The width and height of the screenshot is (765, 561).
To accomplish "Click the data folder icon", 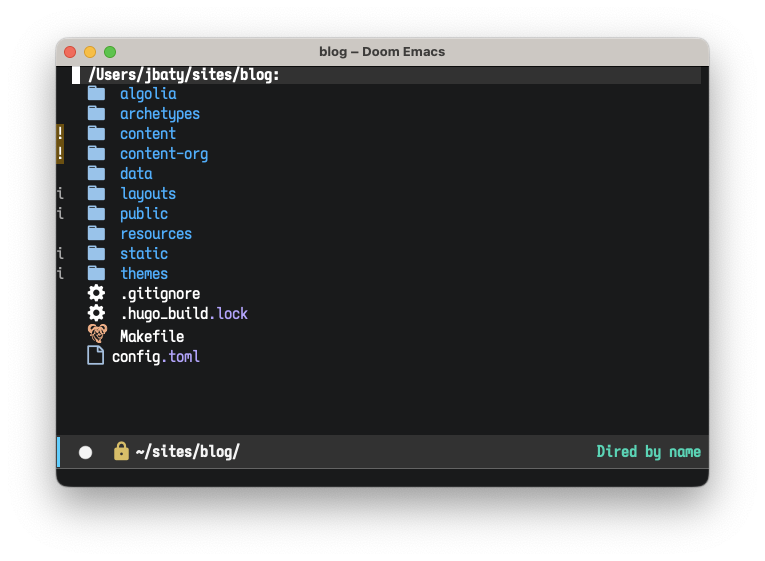I will (97, 173).
